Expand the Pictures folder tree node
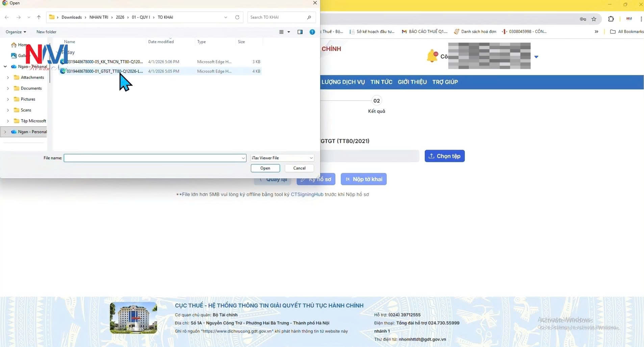The height and width of the screenshot is (347, 644). click(x=8, y=99)
